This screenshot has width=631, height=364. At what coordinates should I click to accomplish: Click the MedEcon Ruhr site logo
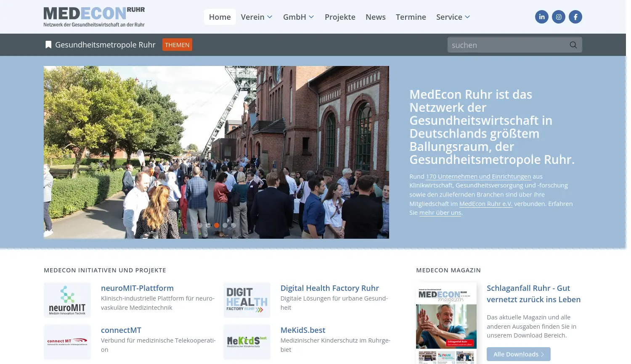click(x=94, y=16)
